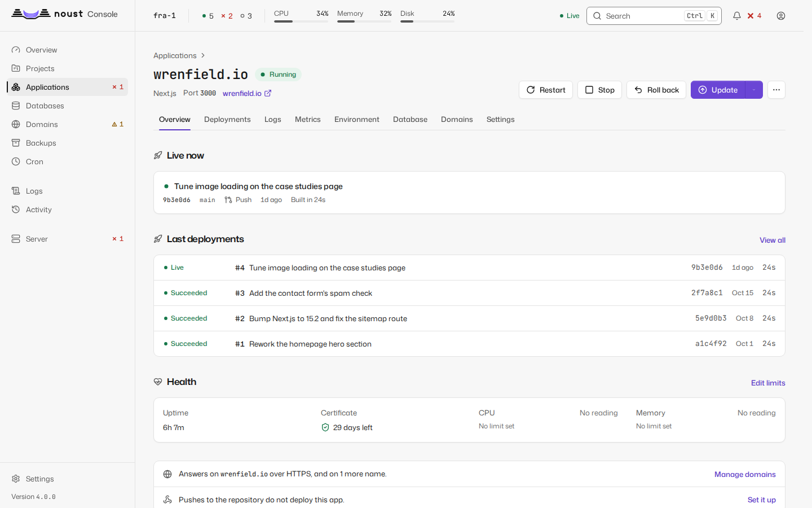The height and width of the screenshot is (508, 812).
Task: Click the Applications breadcrumb chevron
Action: tap(203, 55)
